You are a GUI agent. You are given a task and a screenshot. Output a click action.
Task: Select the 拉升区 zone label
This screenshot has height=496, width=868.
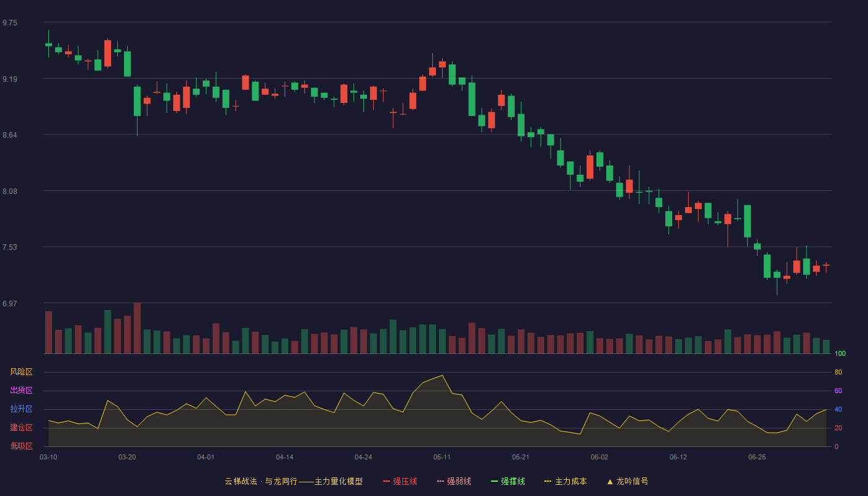[x=21, y=409]
